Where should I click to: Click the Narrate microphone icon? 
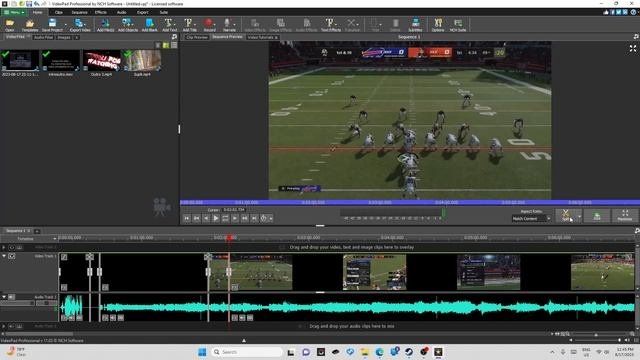[x=229, y=25]
